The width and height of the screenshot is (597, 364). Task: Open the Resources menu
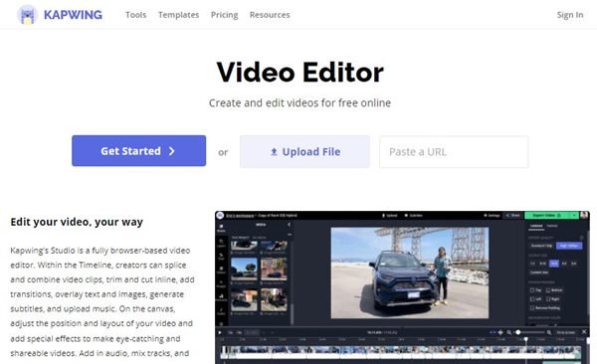click(x=270, y=15)
